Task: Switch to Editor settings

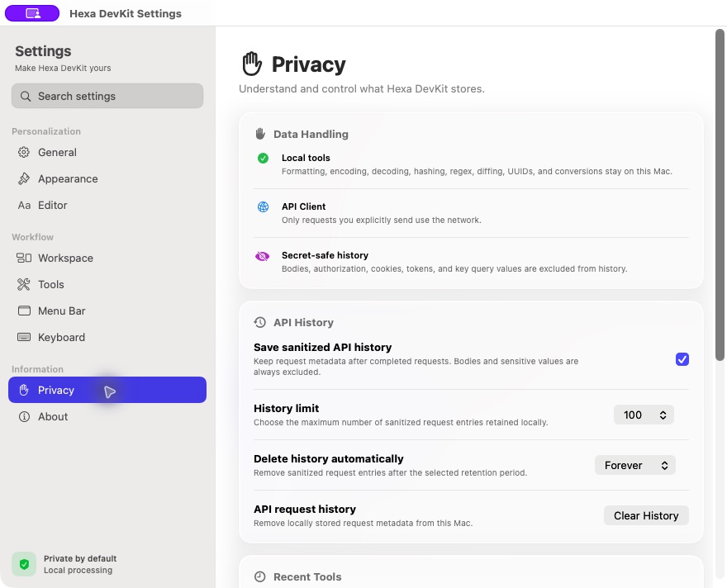Action: [107, 205]
